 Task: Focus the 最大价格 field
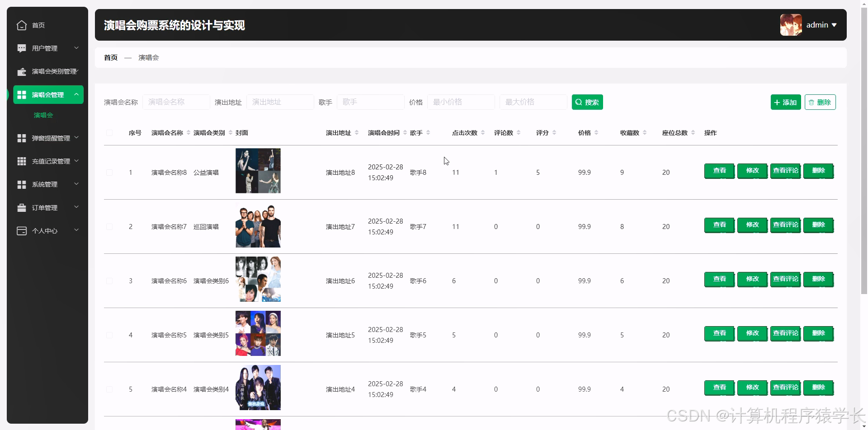pos(533,102)
